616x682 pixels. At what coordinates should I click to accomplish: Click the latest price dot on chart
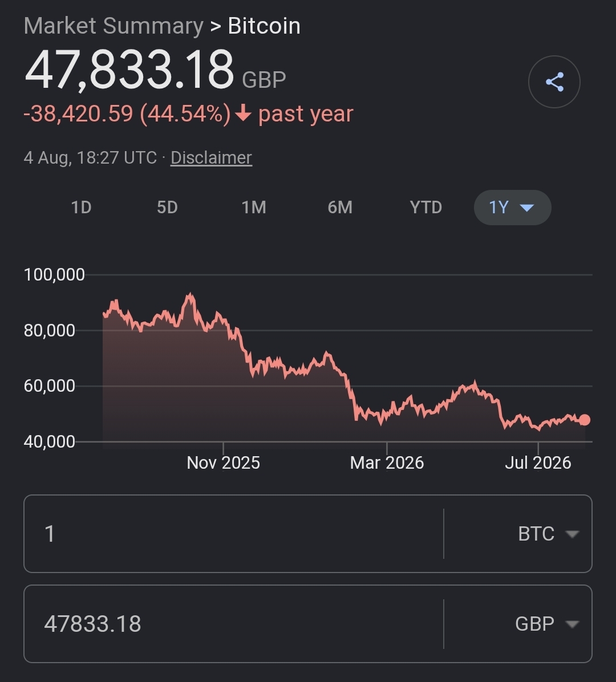(585, 420)
